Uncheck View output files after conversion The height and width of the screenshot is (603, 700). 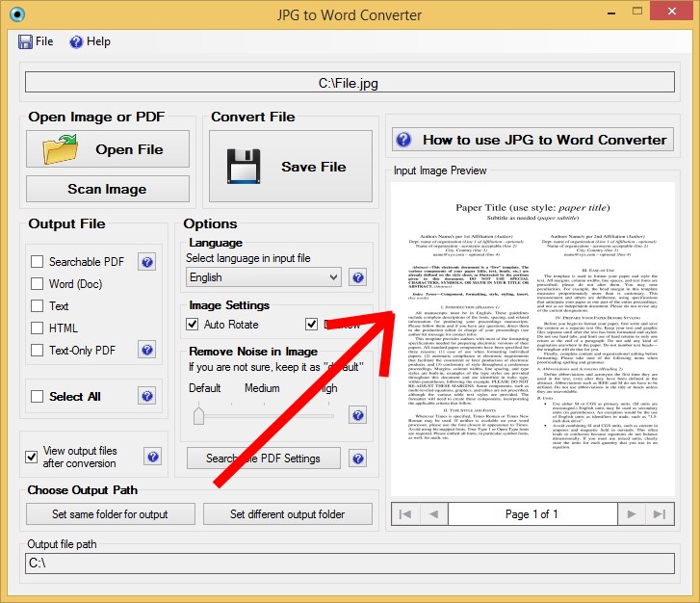(x=31, y=457)
